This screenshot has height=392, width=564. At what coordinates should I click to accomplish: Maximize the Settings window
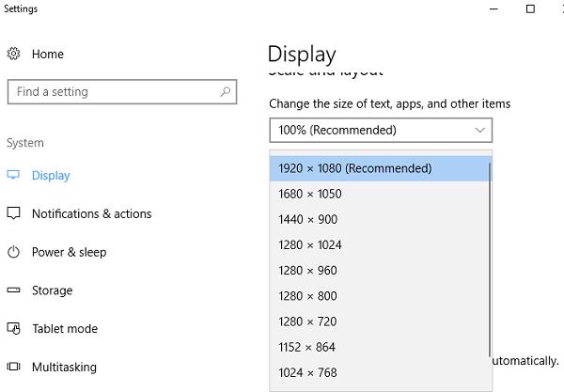[530, 8]
